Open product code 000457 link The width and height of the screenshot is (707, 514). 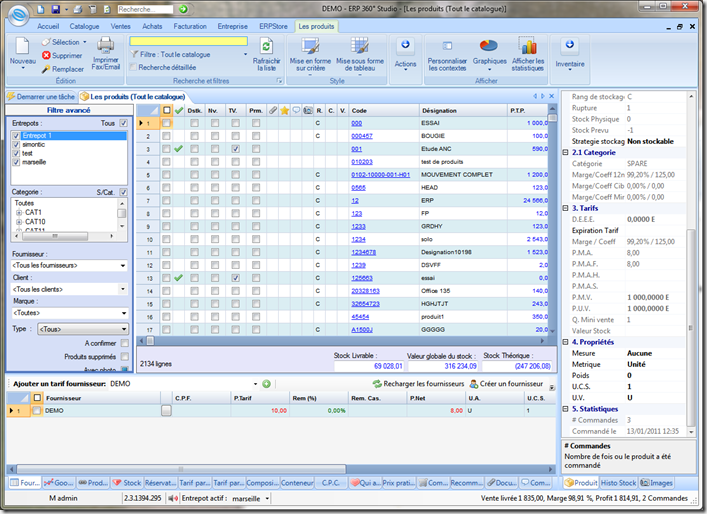point(362,136)
